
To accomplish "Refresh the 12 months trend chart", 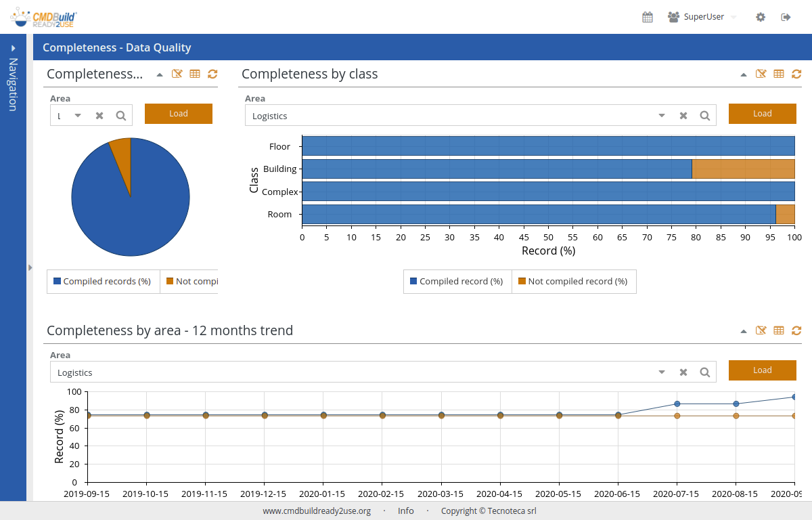I will coord(796,330).
